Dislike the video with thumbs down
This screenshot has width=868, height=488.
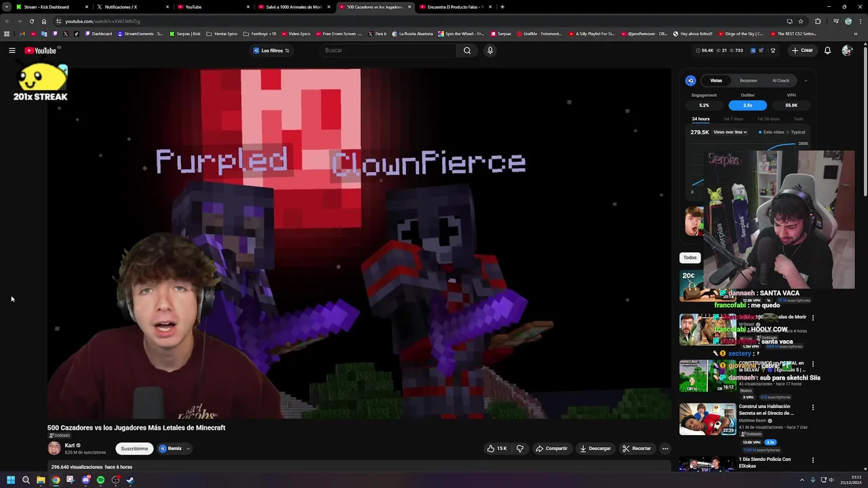coord(520,449)
